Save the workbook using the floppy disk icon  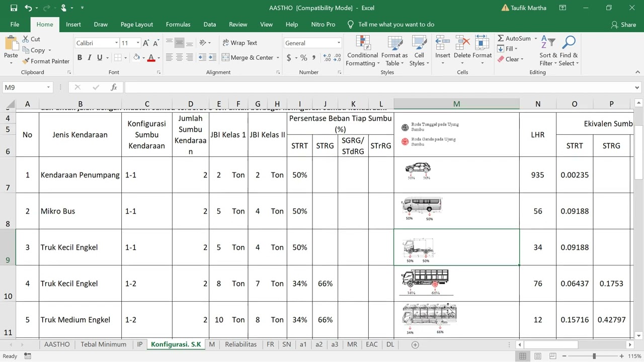coord(14,8)
